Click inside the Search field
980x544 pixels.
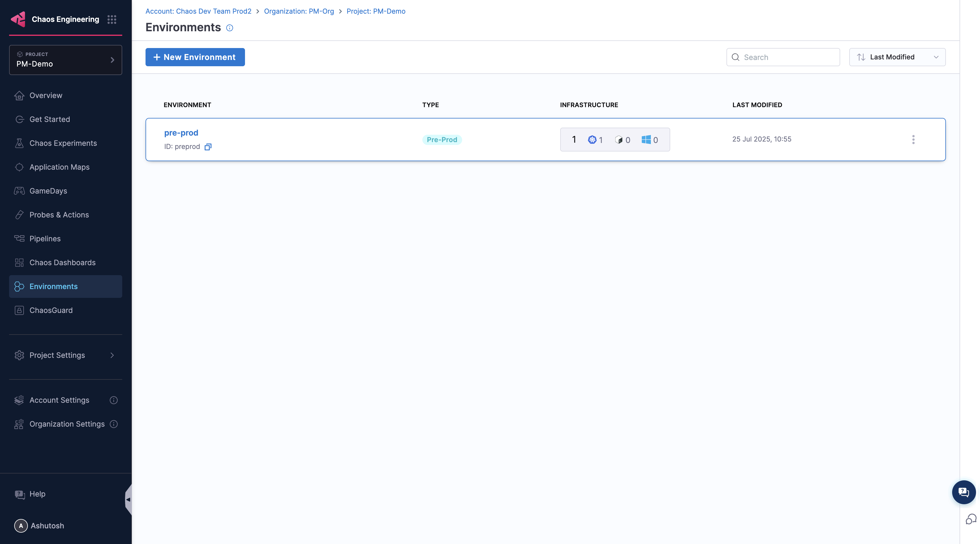782,57
